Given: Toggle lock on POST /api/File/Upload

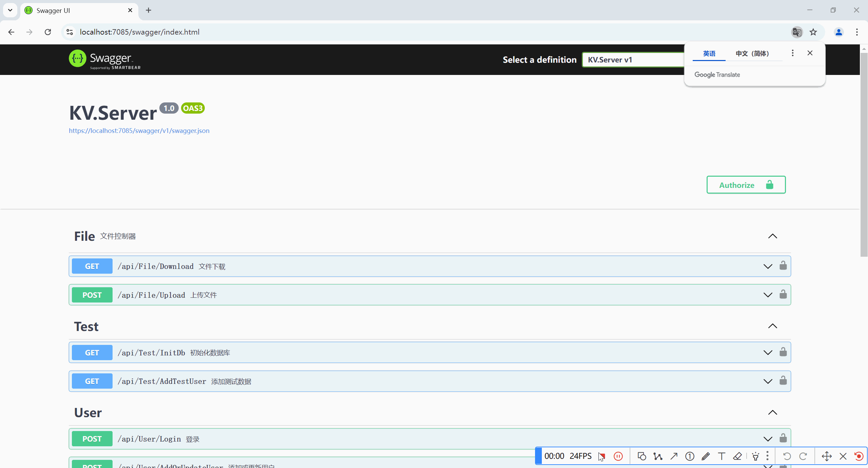Looking at the screenshot, I should pyautogui.click(x=783, y=294).
